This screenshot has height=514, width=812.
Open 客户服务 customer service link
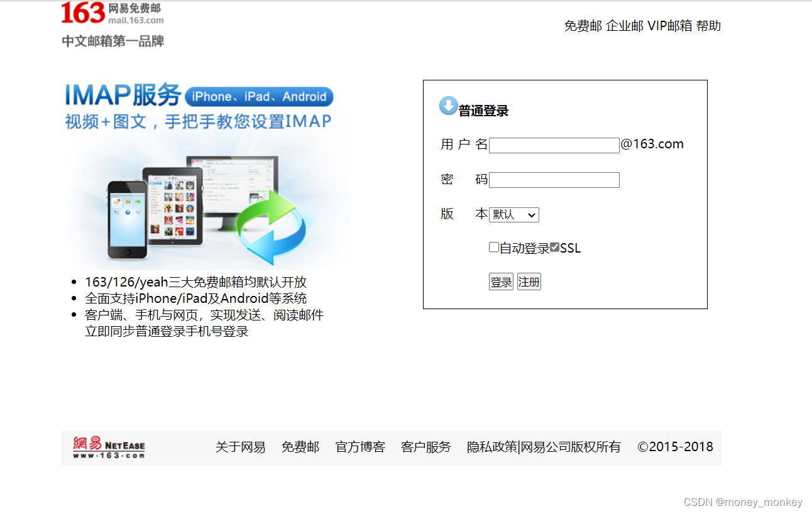click(426, 447)
